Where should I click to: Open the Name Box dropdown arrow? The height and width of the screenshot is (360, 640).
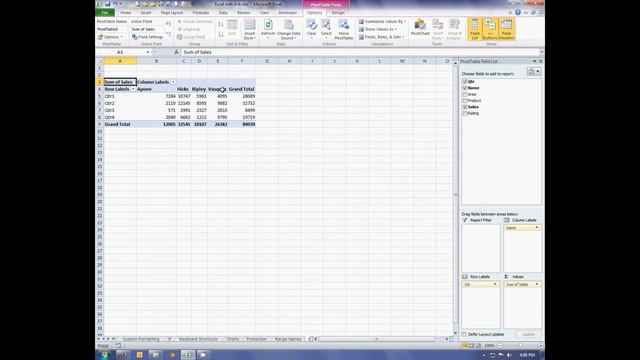coord(148,52)
